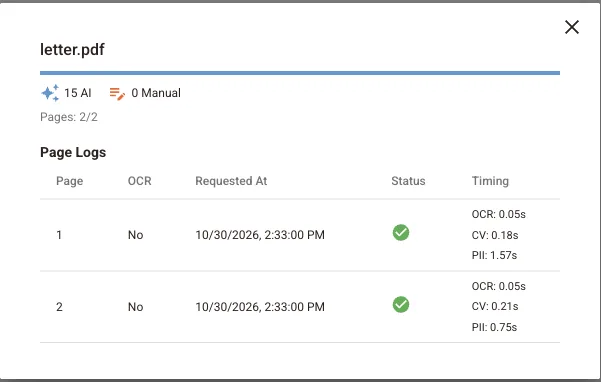
Task: Click page number 1 cell
Action: click(59, 235)
